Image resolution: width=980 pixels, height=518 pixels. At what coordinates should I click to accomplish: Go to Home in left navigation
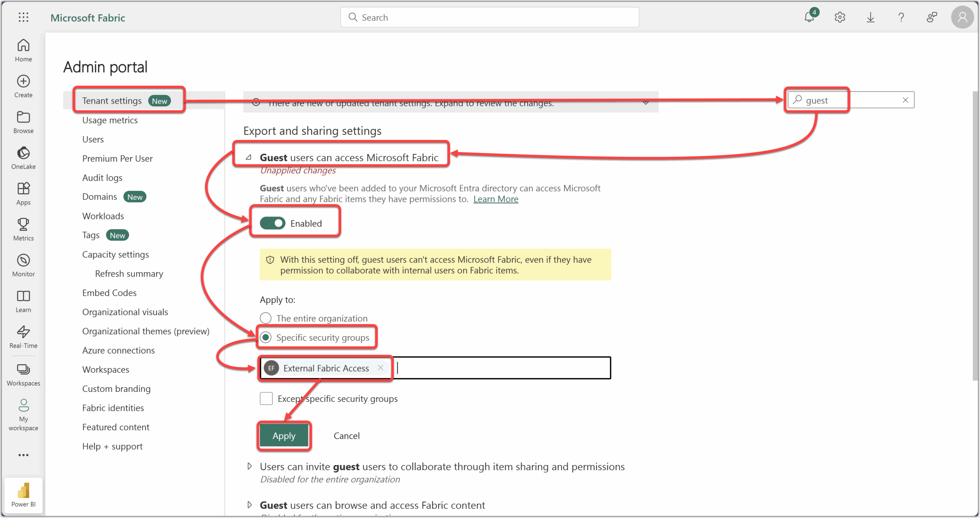[x=23, y=50]
